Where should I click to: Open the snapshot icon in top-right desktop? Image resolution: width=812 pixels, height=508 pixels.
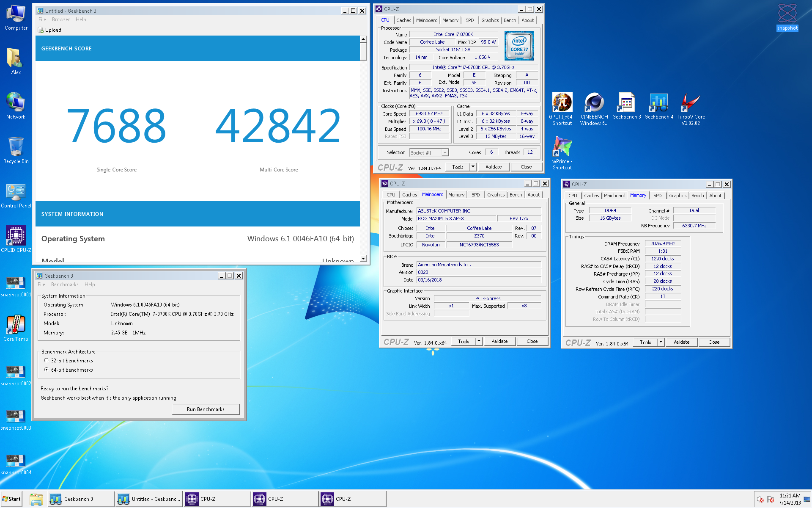click(787, 17)
